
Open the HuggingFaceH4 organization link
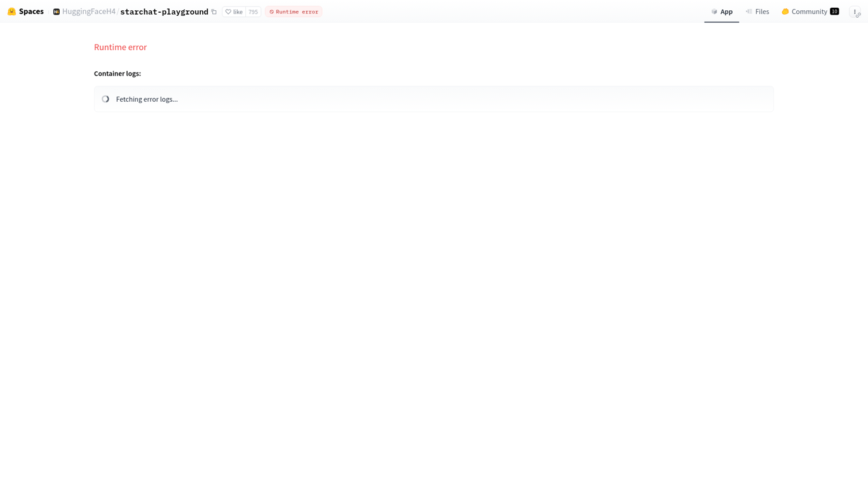(x=89, y=11)
